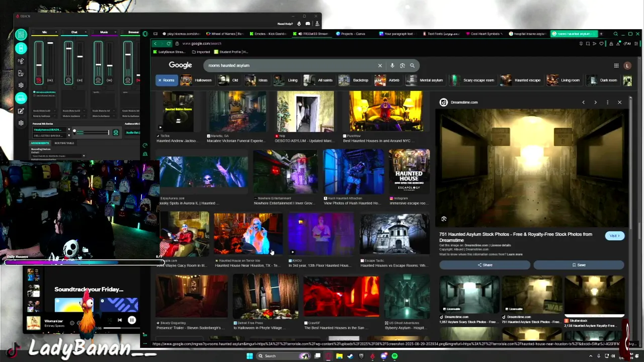
Task: Switch to the Routing Table tab
Action: (64, 143)
